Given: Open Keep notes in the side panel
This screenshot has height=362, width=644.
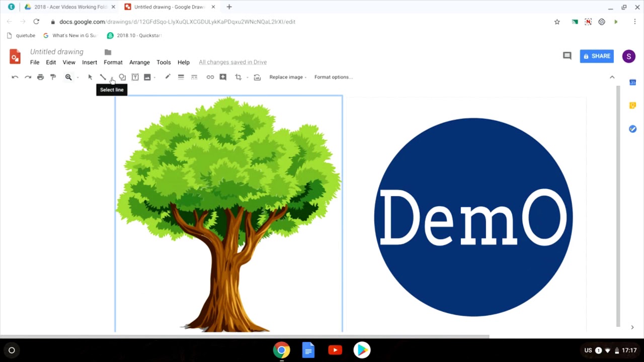Looking at the screenshot, I should [633, 106].
